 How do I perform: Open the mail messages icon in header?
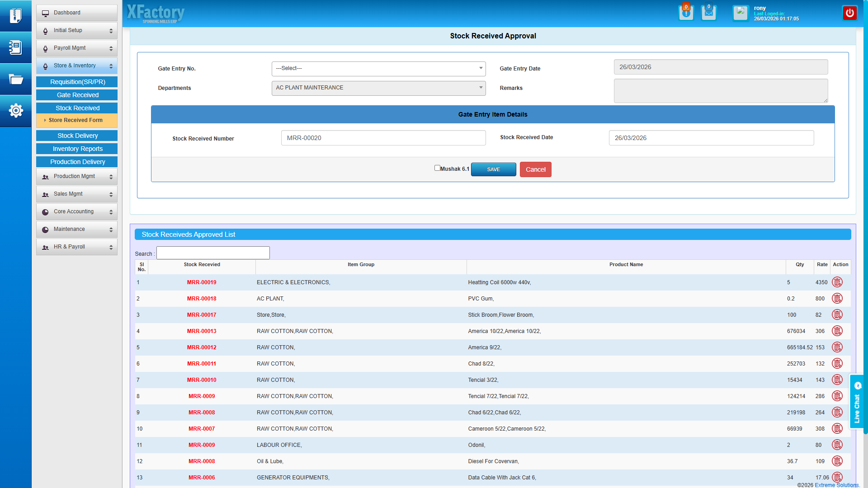[x=708, y=13]
